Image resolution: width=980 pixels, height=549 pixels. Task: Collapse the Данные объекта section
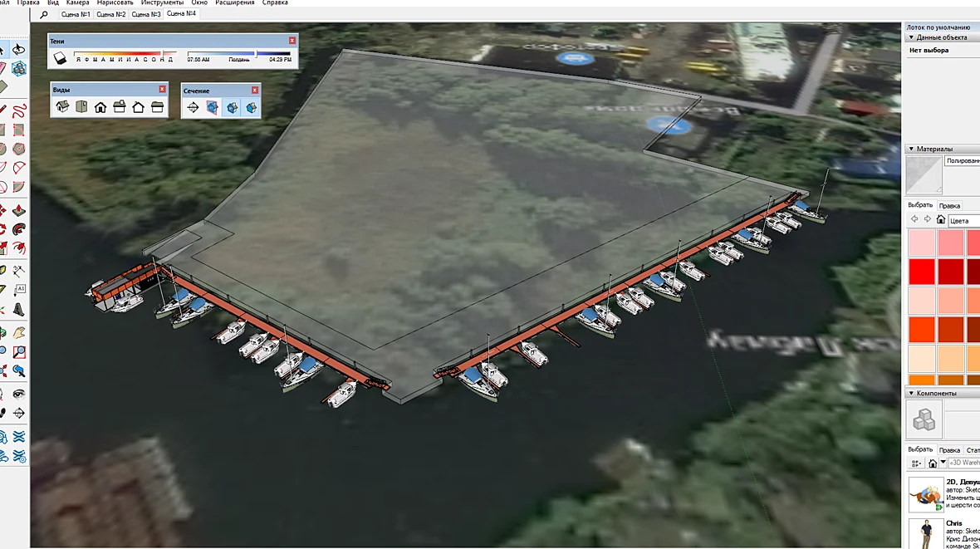(911, 37)
